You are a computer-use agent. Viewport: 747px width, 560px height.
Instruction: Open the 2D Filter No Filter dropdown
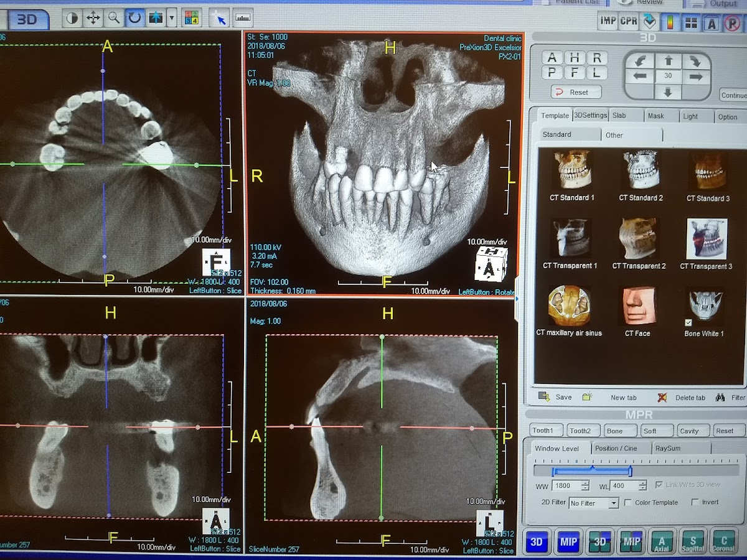(x=593, y=503)
